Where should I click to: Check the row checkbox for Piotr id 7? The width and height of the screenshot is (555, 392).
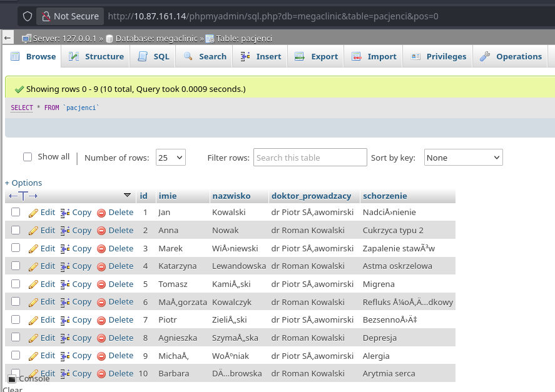point(16,320)
